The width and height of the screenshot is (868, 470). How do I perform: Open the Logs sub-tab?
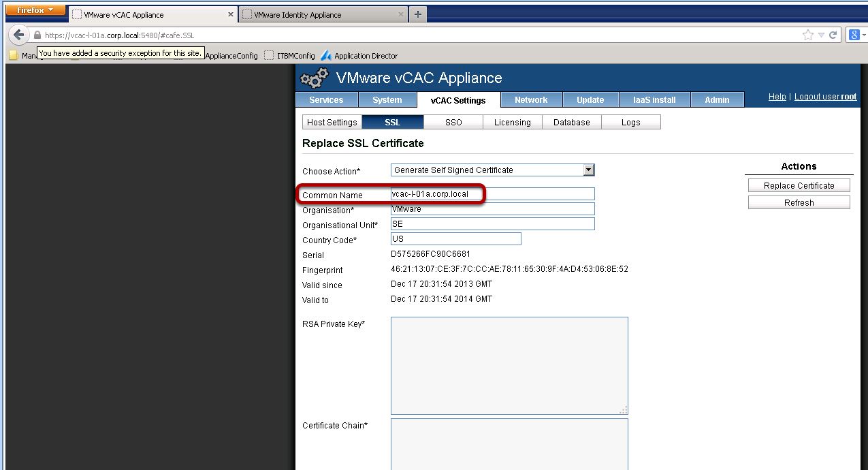pyautogui.click(x=631, y=123)
